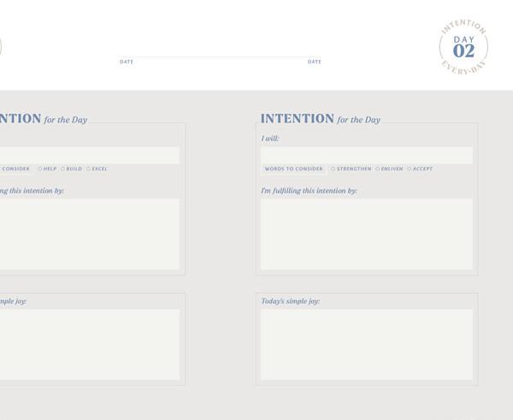Click the right-page 'I'm fulfilling this intention by:' text area
This screenshot has height=420, width=513.
[367, 234]
